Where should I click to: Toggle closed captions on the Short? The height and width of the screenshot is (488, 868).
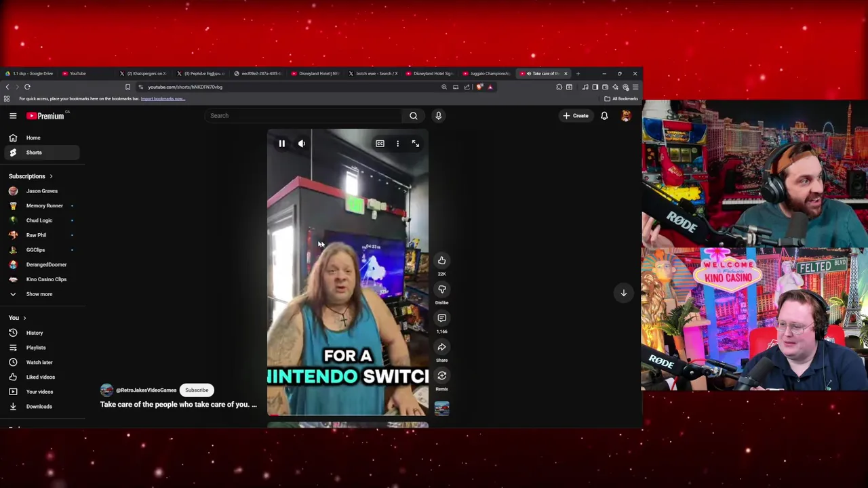[380, 144]
